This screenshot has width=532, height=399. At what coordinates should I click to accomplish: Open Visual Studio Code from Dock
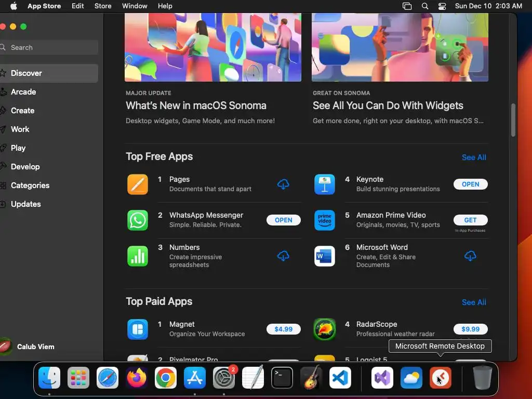(340, 378)
